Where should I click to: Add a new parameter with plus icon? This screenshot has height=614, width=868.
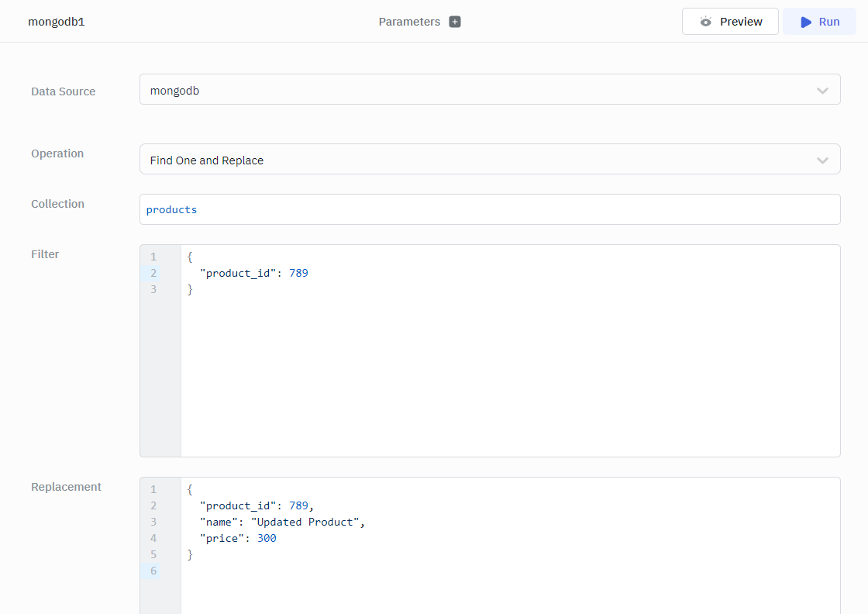455,22
